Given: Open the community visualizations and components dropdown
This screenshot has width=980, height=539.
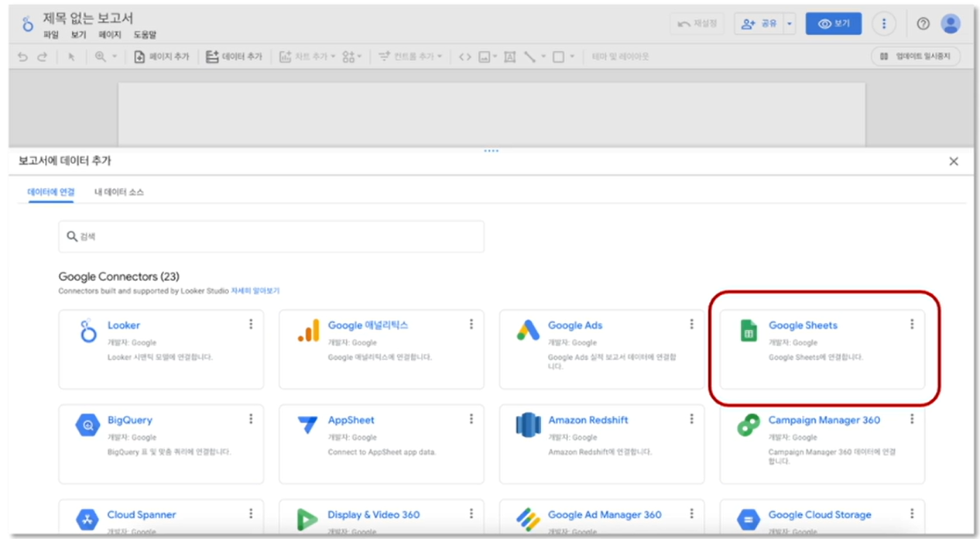Looking at the screenshot, I should [x=352, y=57].
